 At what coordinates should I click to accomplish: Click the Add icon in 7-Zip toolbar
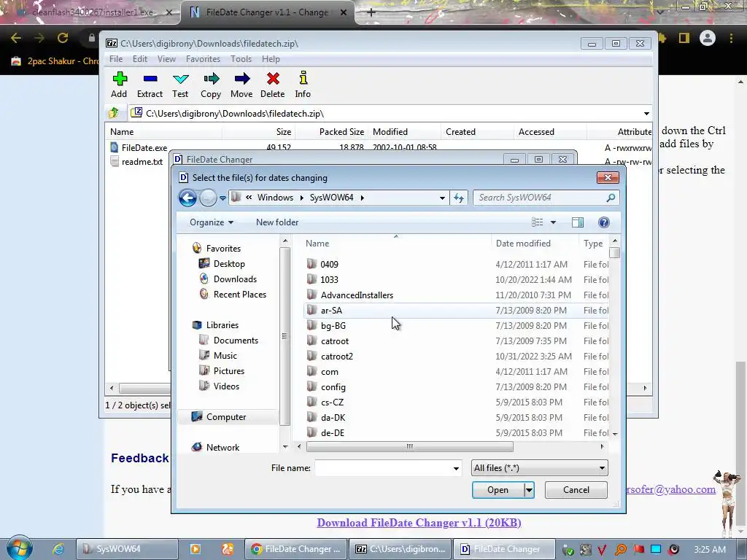[x=119, y=79]
